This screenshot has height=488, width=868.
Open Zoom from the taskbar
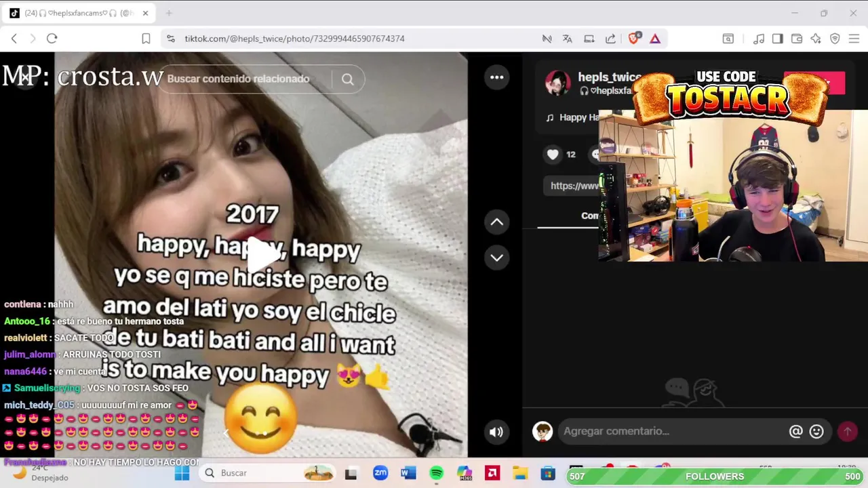[380, 473]
